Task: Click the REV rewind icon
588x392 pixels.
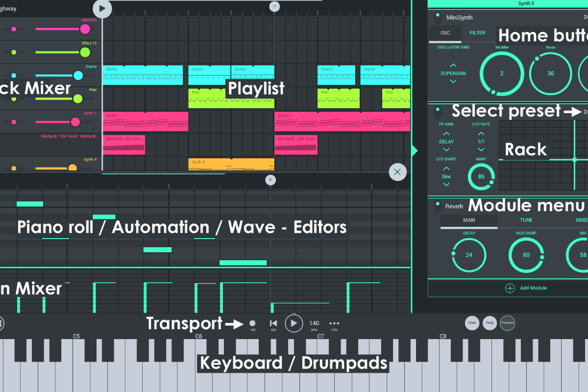Action: coord(274,323)
